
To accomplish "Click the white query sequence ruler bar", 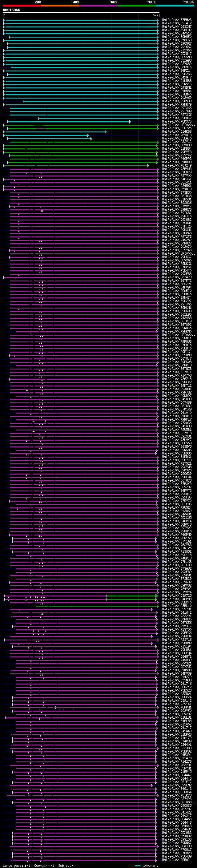I will click(x=81, y=13).
